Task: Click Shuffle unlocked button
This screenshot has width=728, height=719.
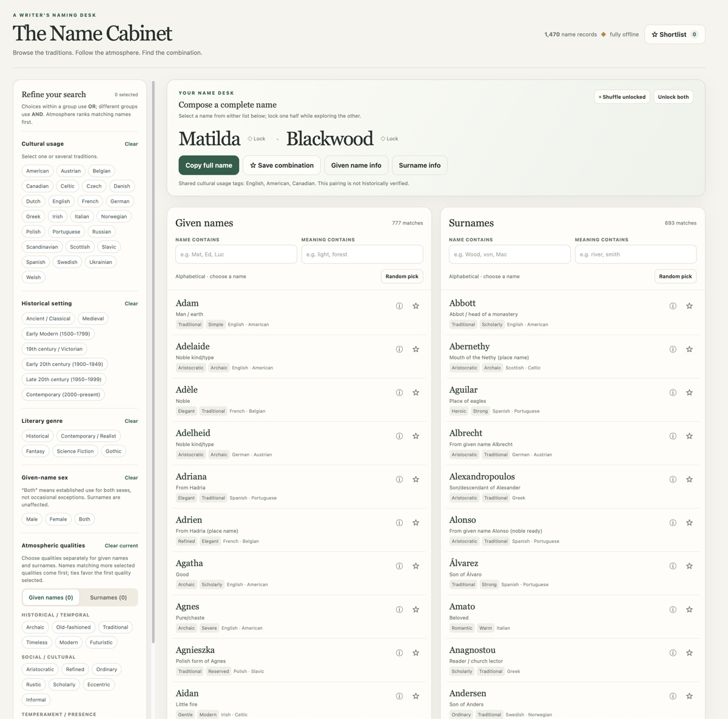Action: 622,97
